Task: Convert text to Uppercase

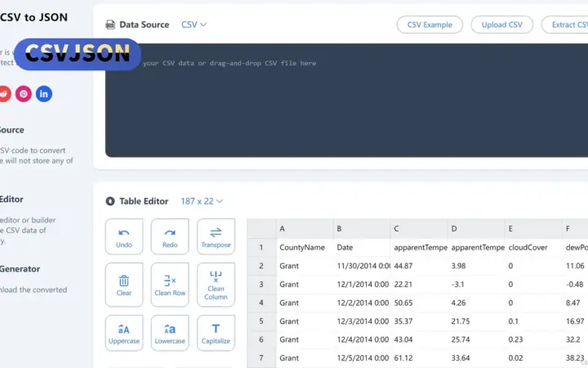Action: pos(124,333)
